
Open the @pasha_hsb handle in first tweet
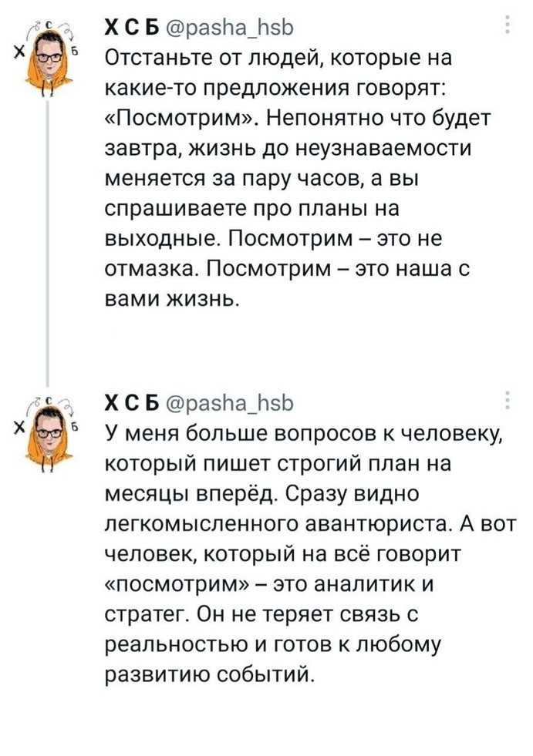[229, 29]
